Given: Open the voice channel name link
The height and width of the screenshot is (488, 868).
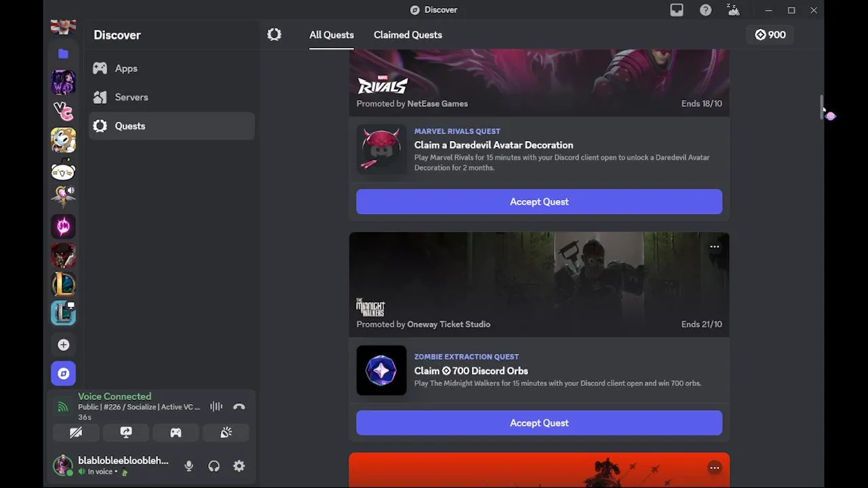Looking at the screenshot, I should pyautogui.click(x=139, y=407).
